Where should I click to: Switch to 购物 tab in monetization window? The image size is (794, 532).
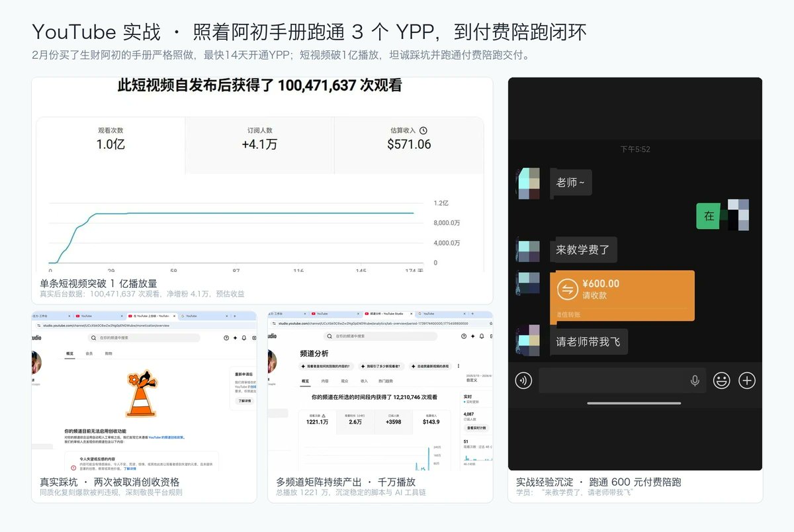point(109,353)
